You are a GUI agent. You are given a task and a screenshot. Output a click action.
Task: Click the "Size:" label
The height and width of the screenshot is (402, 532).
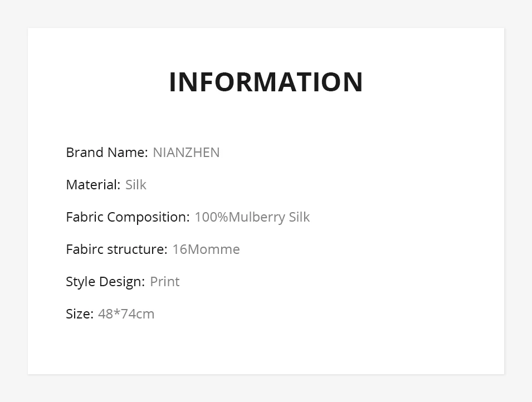tap(80, 314)
